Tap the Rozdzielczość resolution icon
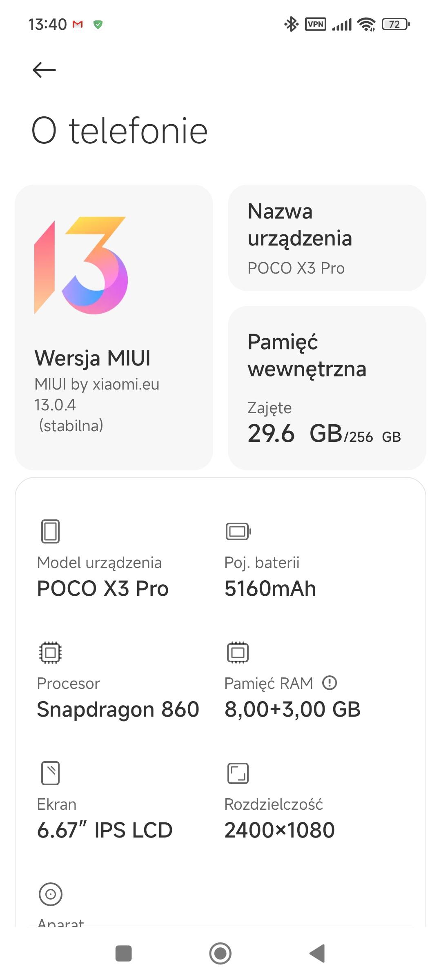The width and height of the screenshot is (441, 980). coord(238,773)
